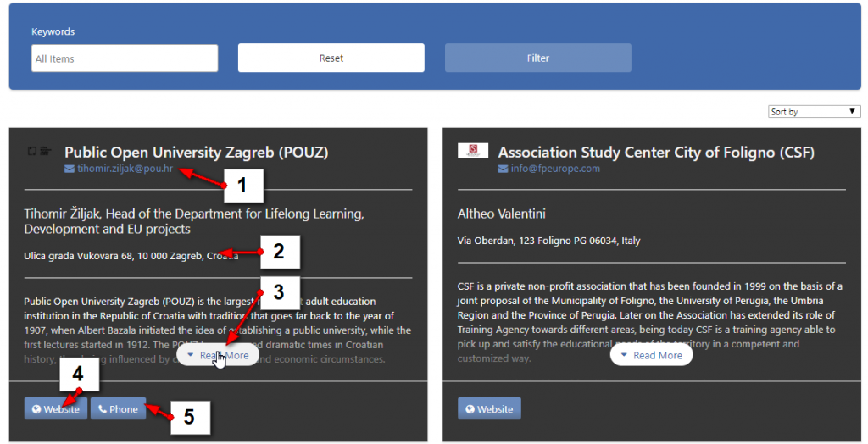Expand Read More for Public Open University Zagreb
Image resolution: width=868 pixels, height=444 pixels.
click(x=218, y=355)
